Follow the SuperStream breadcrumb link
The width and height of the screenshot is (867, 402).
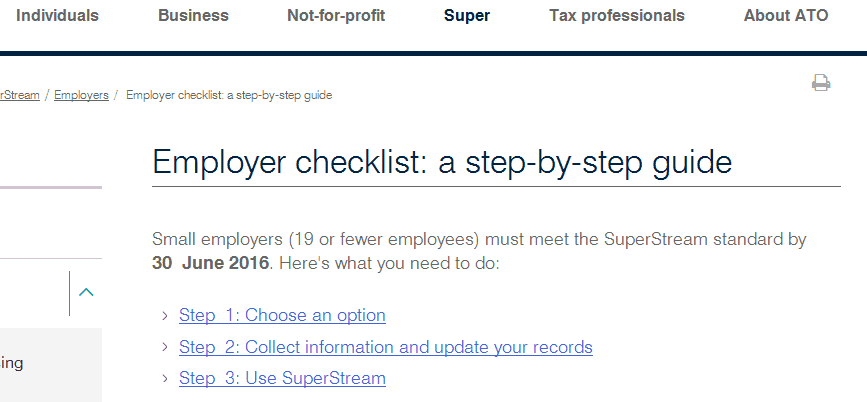[20, 95]
